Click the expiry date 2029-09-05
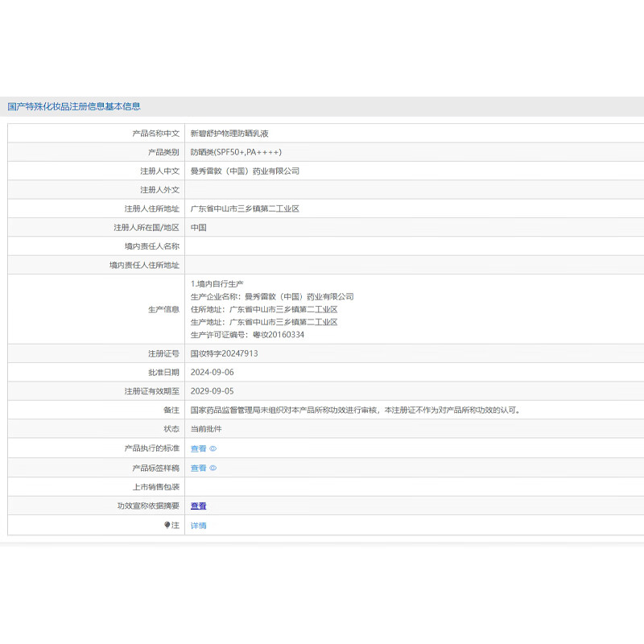This screenshot has width=644, height=644. (x=212, y=391)
